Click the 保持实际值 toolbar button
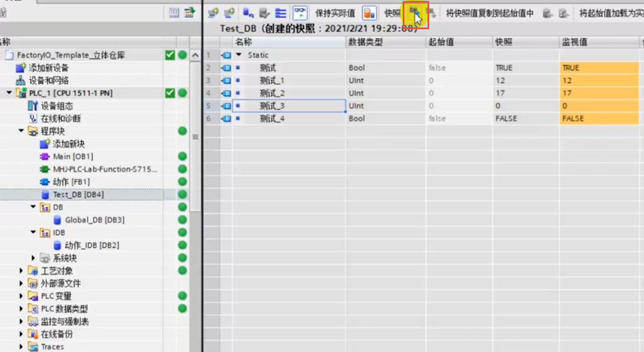This screenshot has width=644, height=352. coord(335,13)
